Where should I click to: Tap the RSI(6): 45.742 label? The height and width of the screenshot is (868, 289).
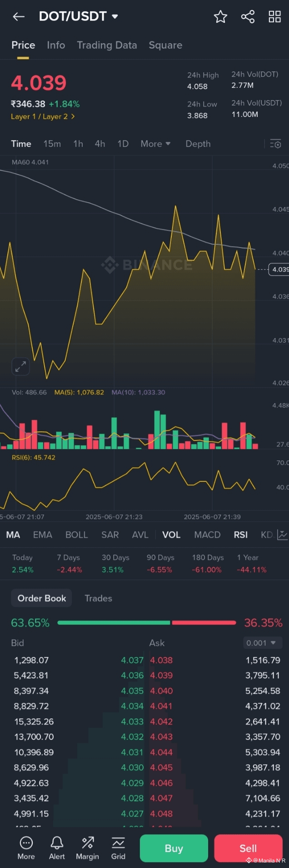[x=34, y=457]
